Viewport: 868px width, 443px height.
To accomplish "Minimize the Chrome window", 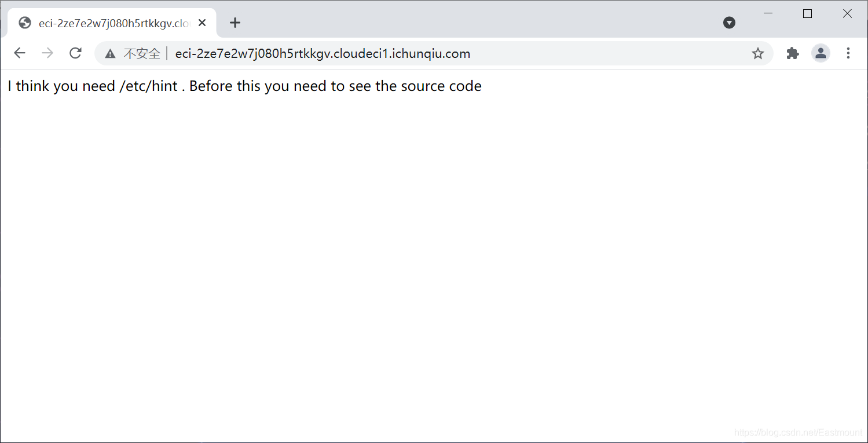I will (768, 14).
